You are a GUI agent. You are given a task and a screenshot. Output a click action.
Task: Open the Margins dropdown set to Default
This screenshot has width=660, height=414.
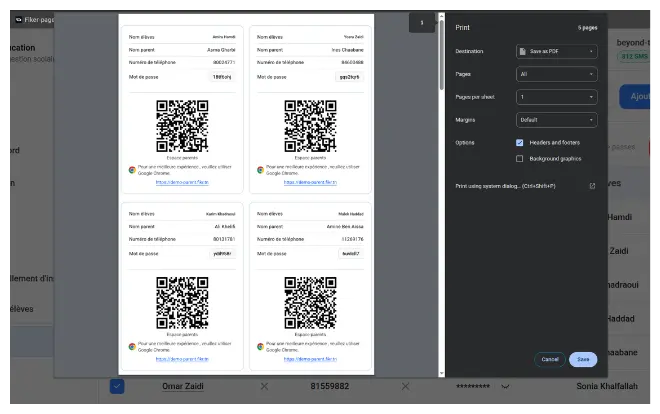[556, 120]
